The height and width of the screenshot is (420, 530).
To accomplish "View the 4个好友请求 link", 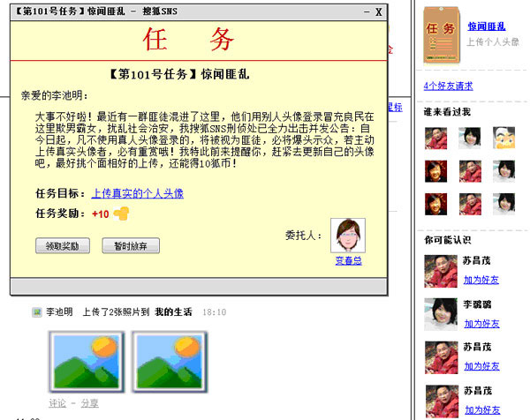I will click(x=448, y=86).
